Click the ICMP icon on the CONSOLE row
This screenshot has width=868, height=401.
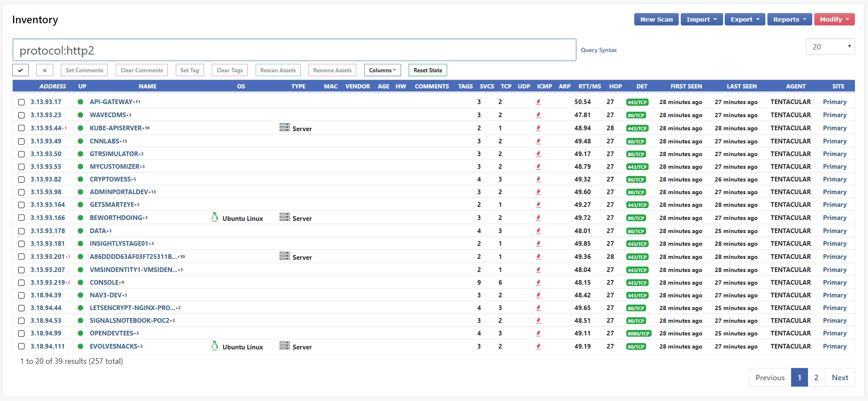[x=538, y=282]
